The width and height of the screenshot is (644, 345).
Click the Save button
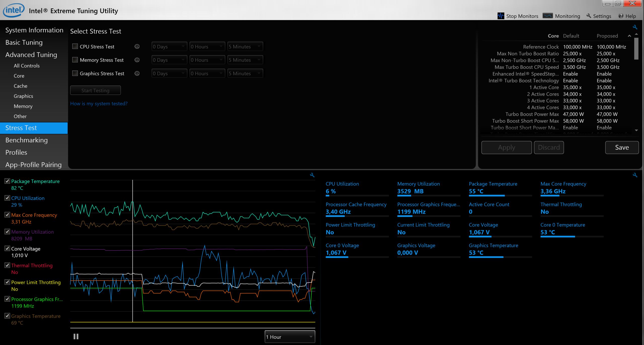pyautogui.click(x=622, y=147)
